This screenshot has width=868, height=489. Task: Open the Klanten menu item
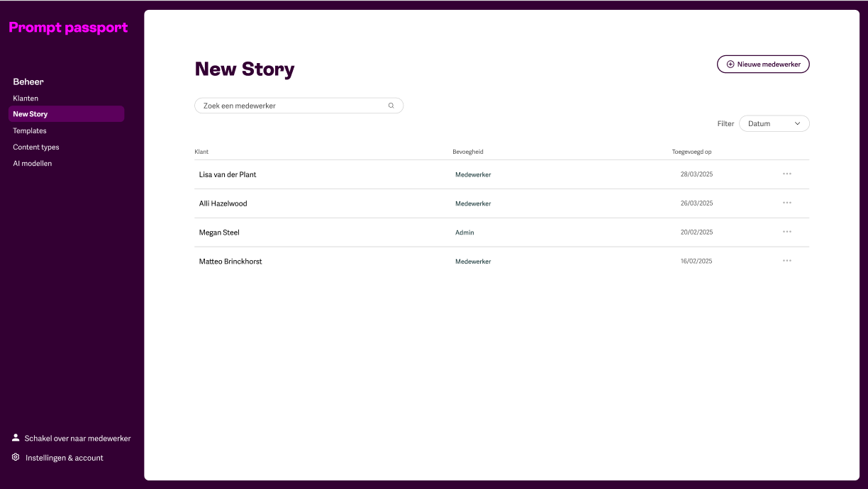pos(26,99)
